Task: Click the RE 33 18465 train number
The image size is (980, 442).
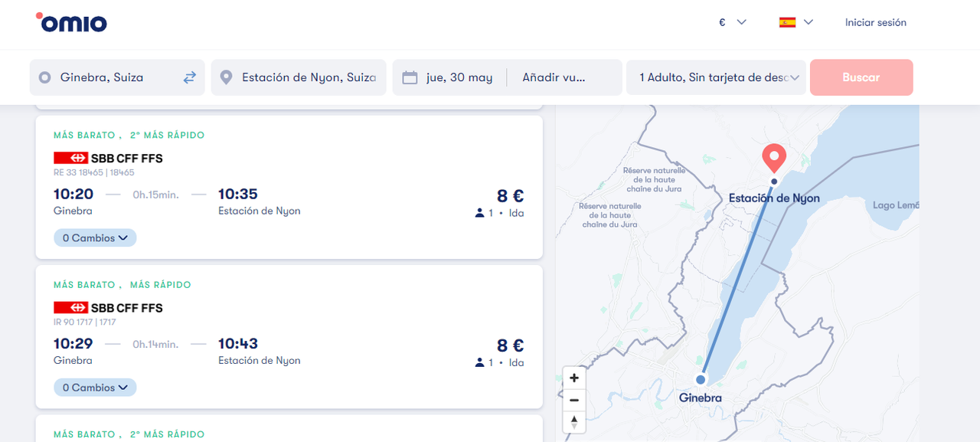Action: pos(94,173)
